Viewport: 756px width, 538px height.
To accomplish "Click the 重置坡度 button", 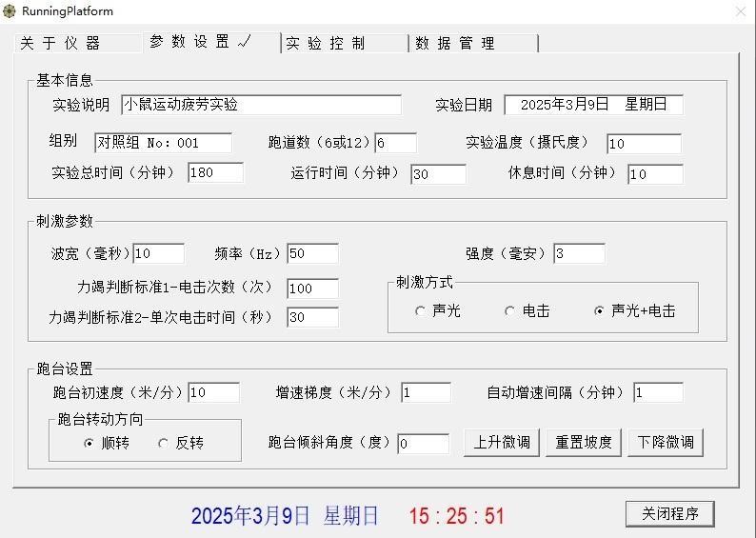I will coord(584,442).
